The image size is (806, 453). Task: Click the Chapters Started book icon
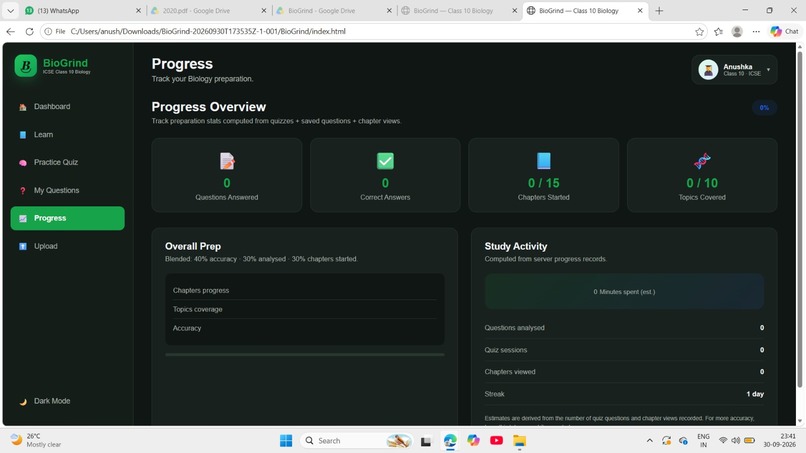coord(543,161)
